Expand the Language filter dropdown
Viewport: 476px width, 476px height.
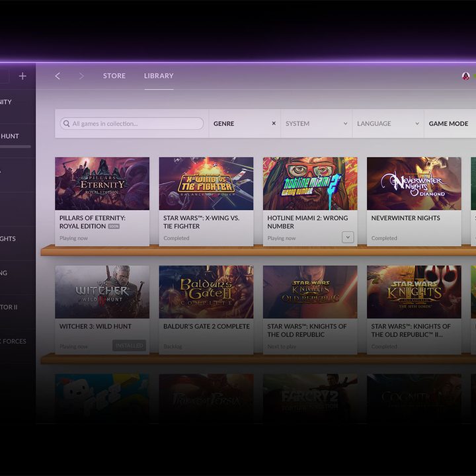pos(388,124)
